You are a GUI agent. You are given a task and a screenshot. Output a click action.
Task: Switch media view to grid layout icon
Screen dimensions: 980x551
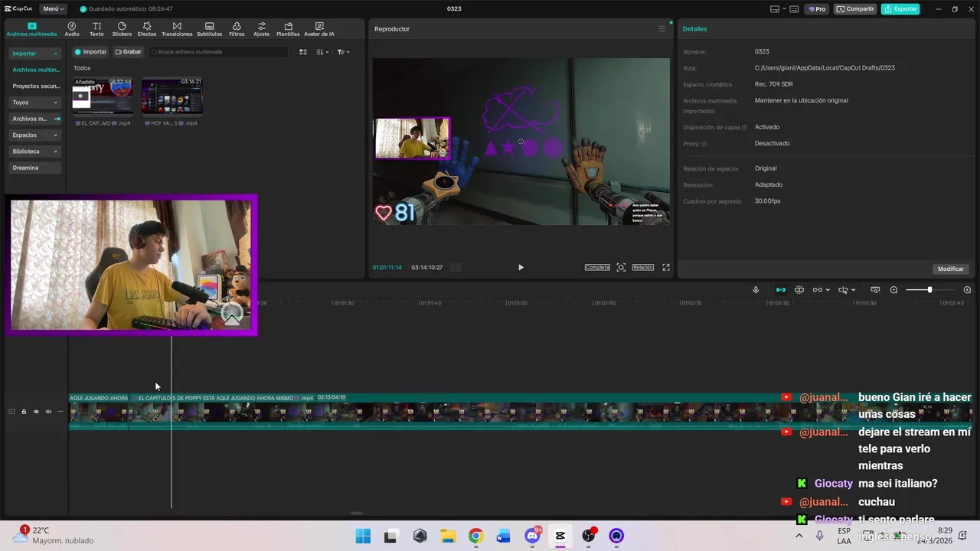(303, 52)
